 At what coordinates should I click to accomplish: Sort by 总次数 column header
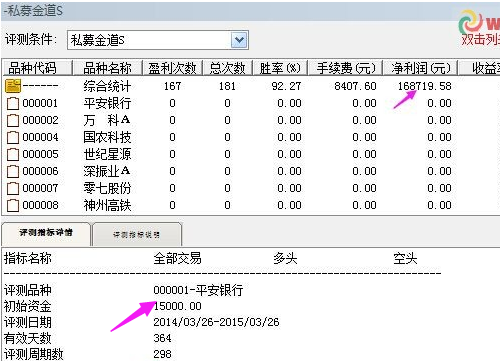(227, 68)
